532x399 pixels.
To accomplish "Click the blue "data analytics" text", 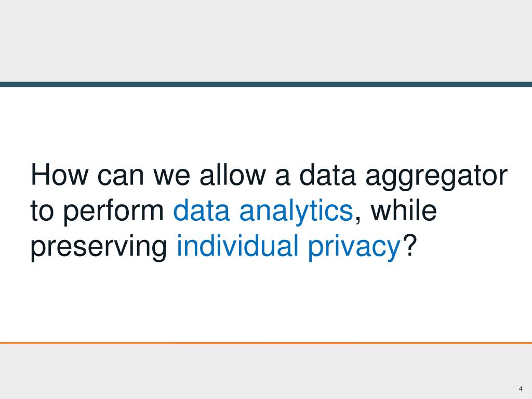I will pyautogui.click(x=263, y=211).
